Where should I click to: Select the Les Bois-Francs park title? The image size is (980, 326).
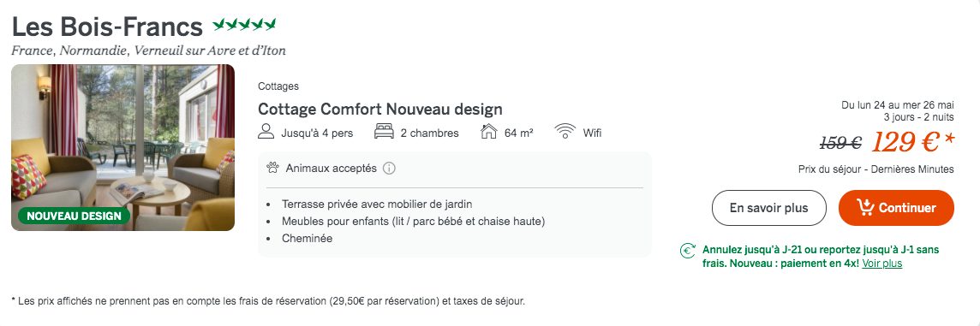click(107, 27)
